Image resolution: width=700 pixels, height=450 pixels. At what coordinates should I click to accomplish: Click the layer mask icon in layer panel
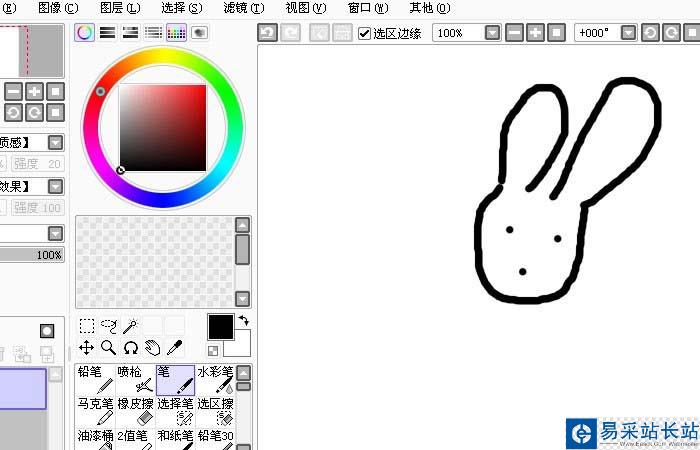(47, 331)
